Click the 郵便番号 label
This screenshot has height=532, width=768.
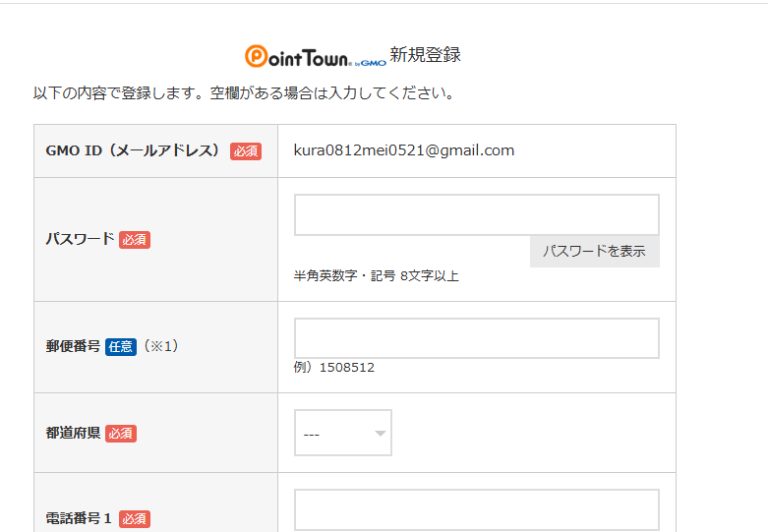coord(74,346)
